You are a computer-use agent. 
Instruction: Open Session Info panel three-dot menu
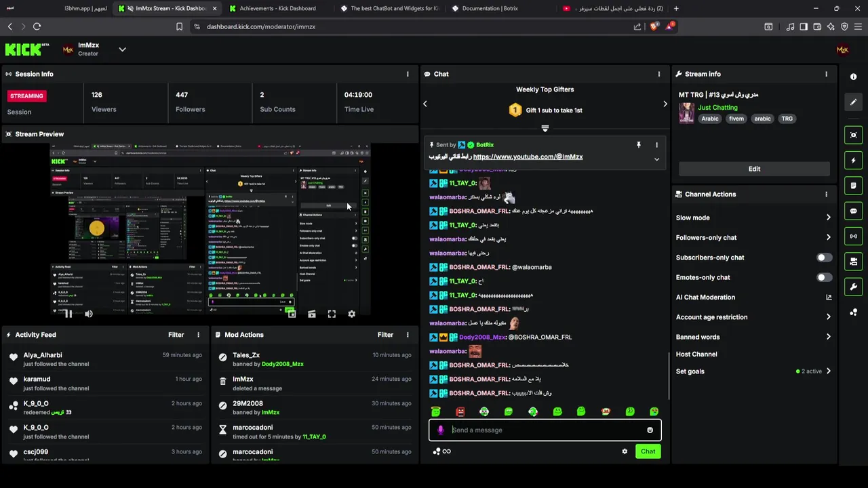point(408,74)
